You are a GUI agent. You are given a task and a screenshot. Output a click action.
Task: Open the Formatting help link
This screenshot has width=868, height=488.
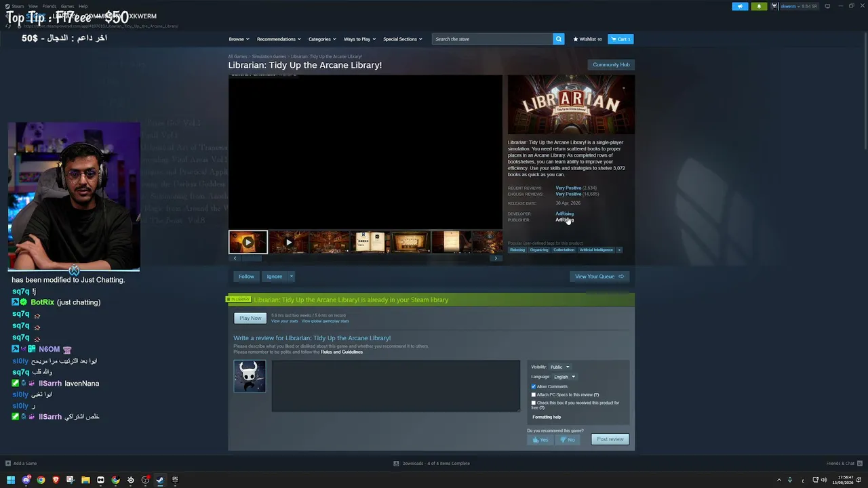coord(547,417)
